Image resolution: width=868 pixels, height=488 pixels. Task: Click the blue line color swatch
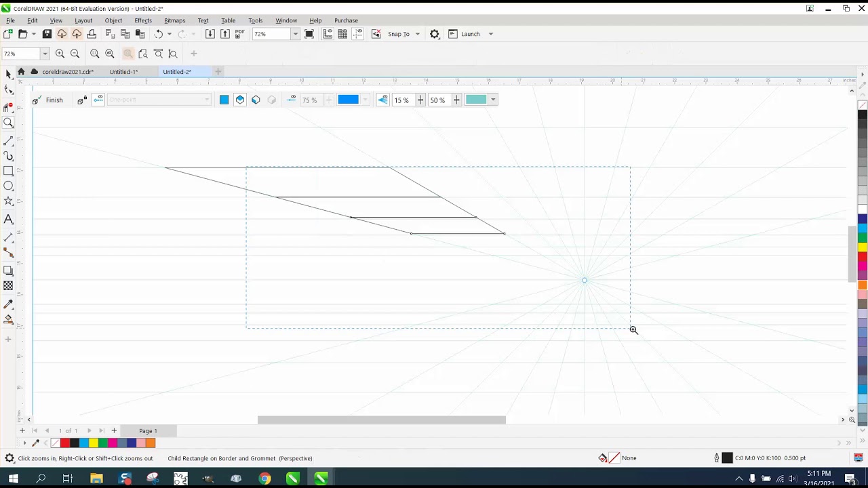348,100
